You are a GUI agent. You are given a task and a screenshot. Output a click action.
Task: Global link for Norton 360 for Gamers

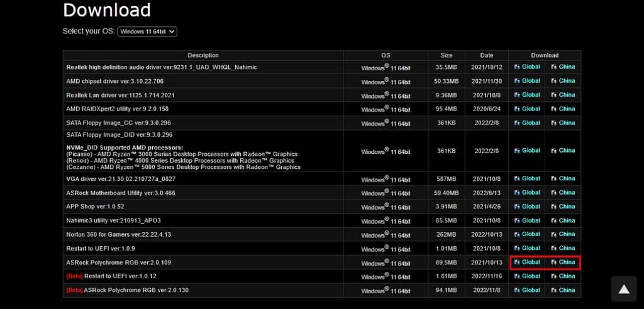coord(527,234)
